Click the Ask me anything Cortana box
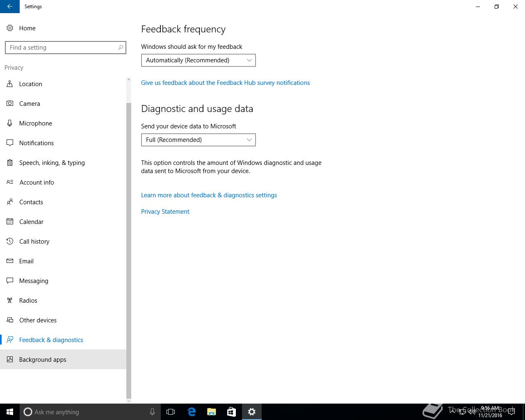Image resolution: width=525 pixels, height=420 pixels. [x=89, y=412]
